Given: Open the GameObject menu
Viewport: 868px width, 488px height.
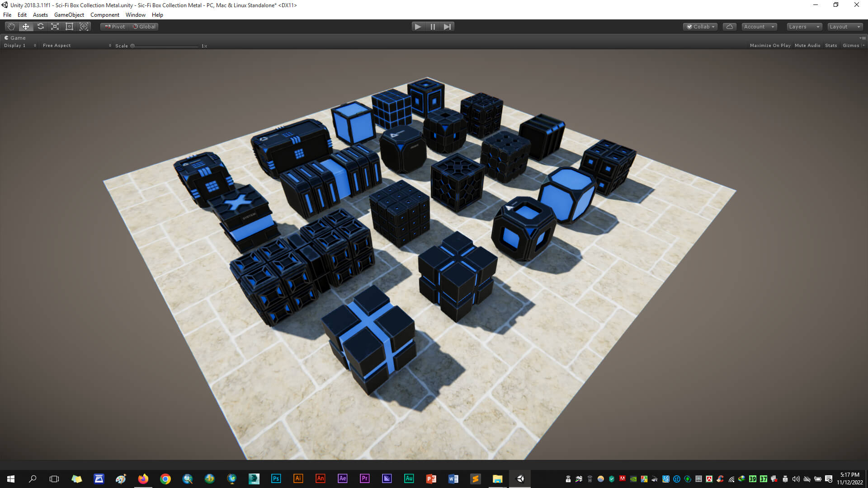Looking at the screenshot, I should (x=69, y=15).
